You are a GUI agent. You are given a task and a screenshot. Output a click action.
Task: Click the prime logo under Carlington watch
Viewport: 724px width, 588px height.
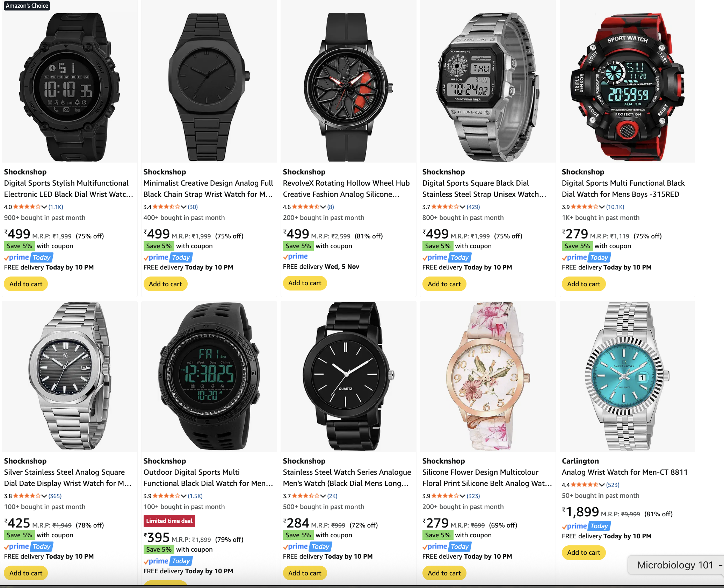tap(574, 526)
